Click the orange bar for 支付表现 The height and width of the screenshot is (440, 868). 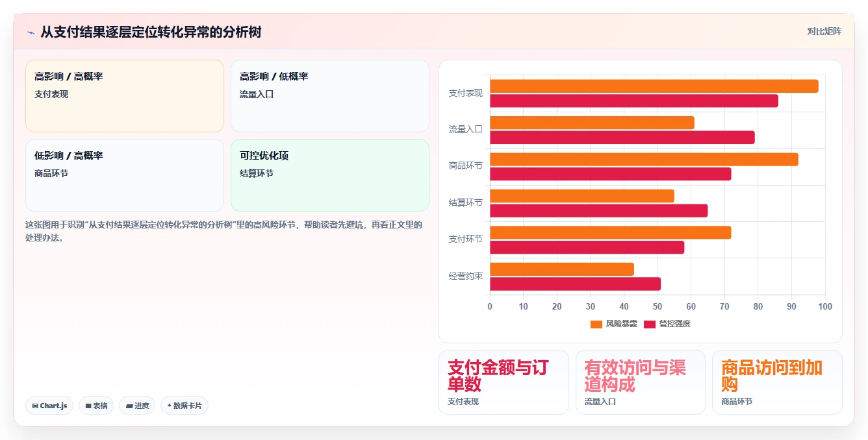654,86
